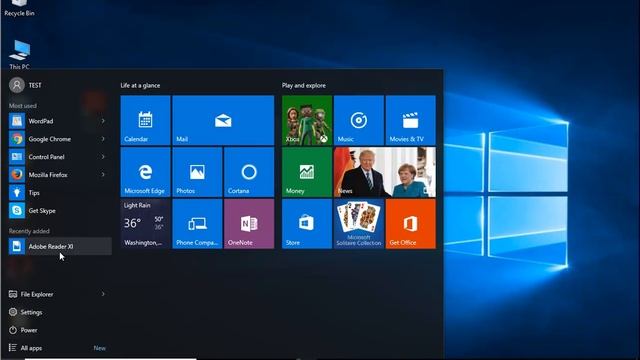Open the Music tile
The width and height of the screenshot is (640, 360).
359,120
